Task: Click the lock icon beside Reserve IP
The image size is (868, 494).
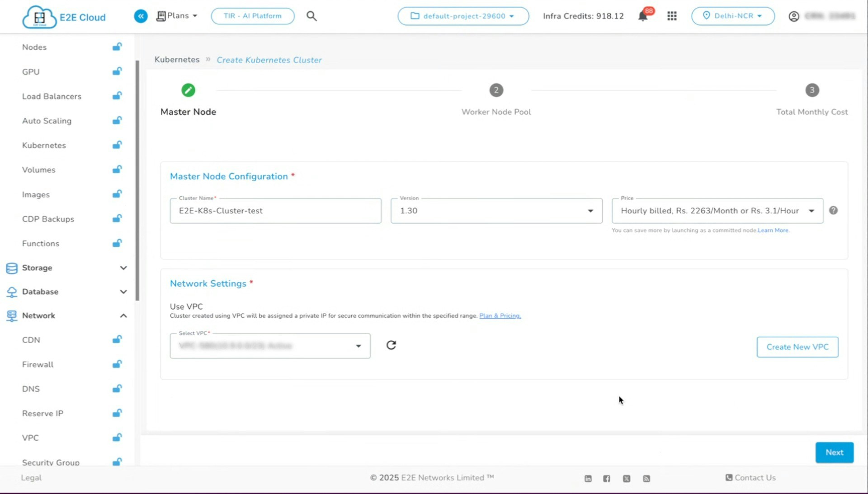Action: pyautogui.click(x=117, y=413)
